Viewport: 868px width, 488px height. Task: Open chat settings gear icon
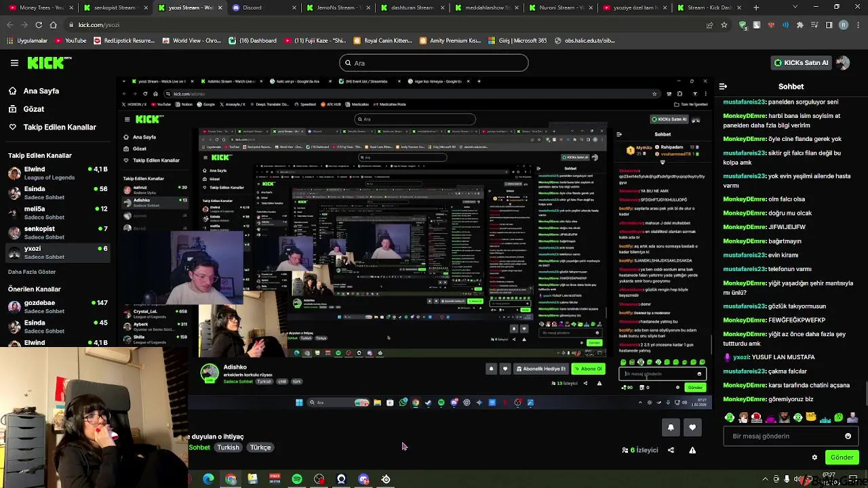[x=814, y=457]
